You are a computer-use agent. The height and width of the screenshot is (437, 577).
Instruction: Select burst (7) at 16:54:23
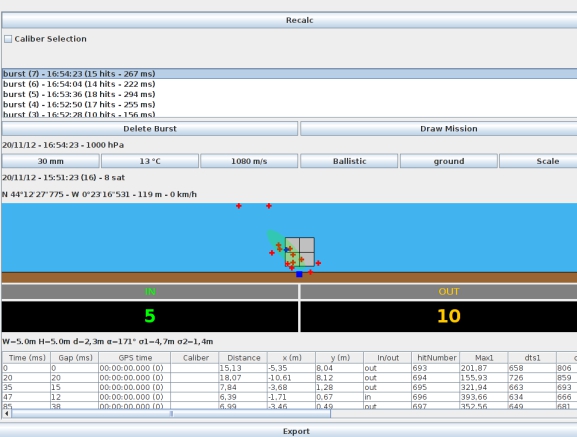point(289,74)
